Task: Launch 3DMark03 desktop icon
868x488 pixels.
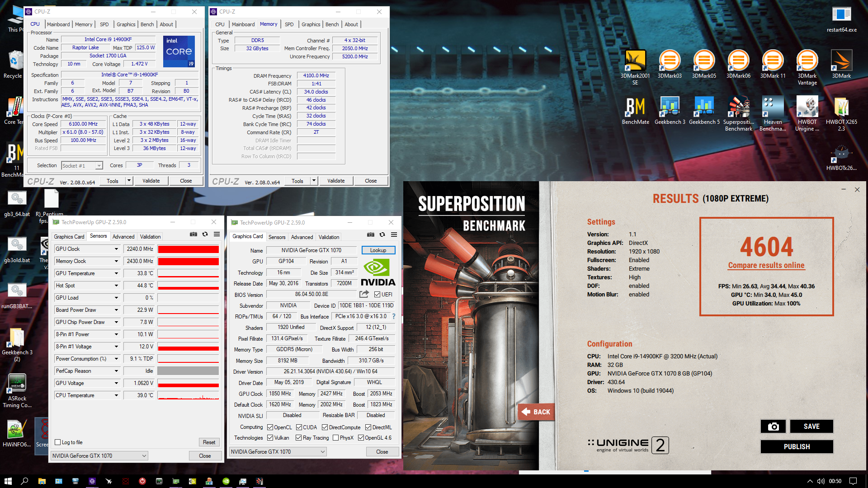Action: [670, 64]
